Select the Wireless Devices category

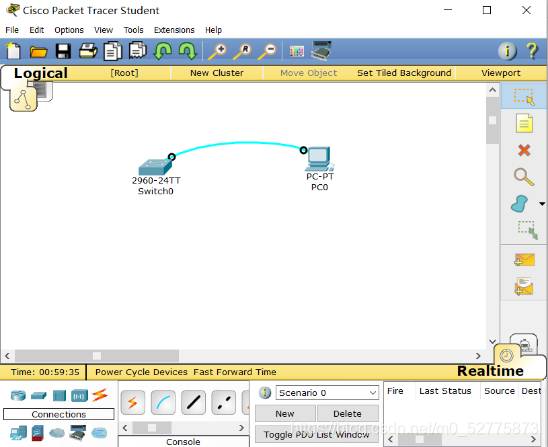[79, 396]
